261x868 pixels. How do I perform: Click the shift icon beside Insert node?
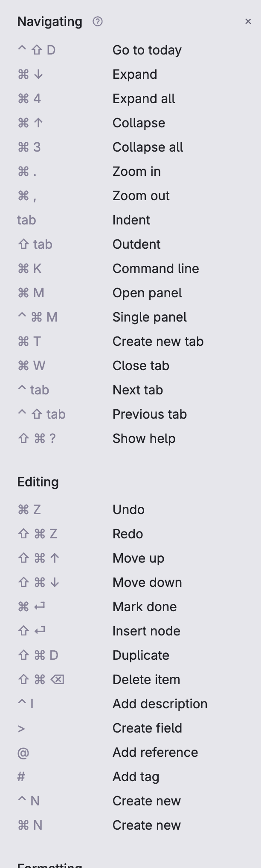[x=23, y=631]
